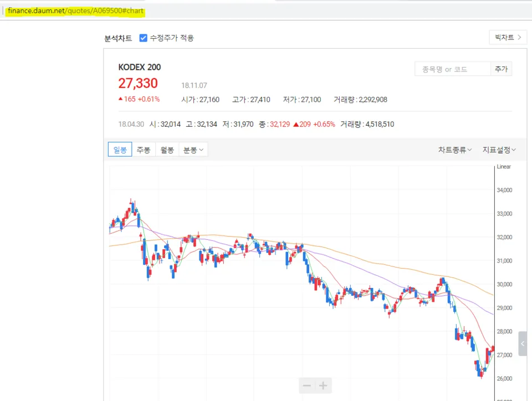Toggle the 수정주가 적용 checkbox

[143, 38]
